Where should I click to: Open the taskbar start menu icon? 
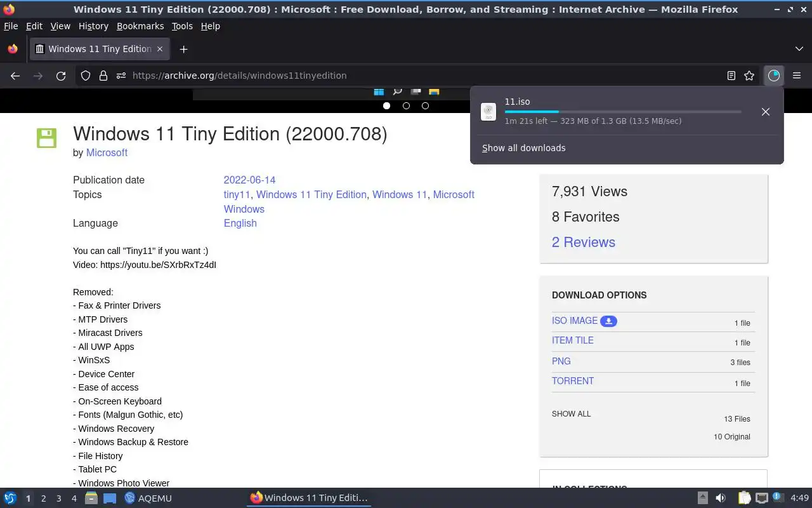[10, 498]
